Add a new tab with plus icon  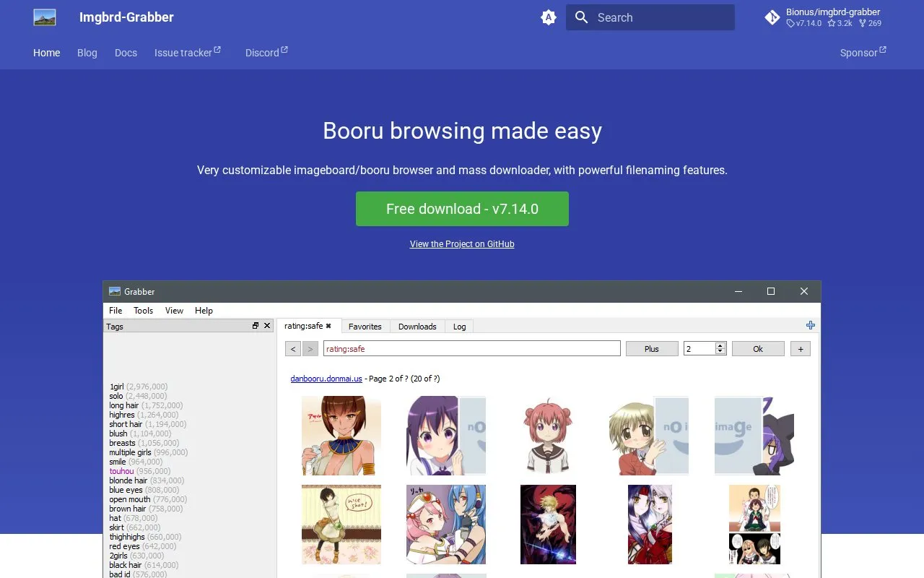[x=811, y=326]
